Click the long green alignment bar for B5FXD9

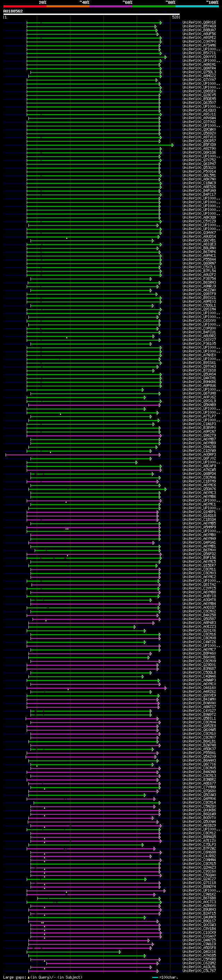point(100,145)
